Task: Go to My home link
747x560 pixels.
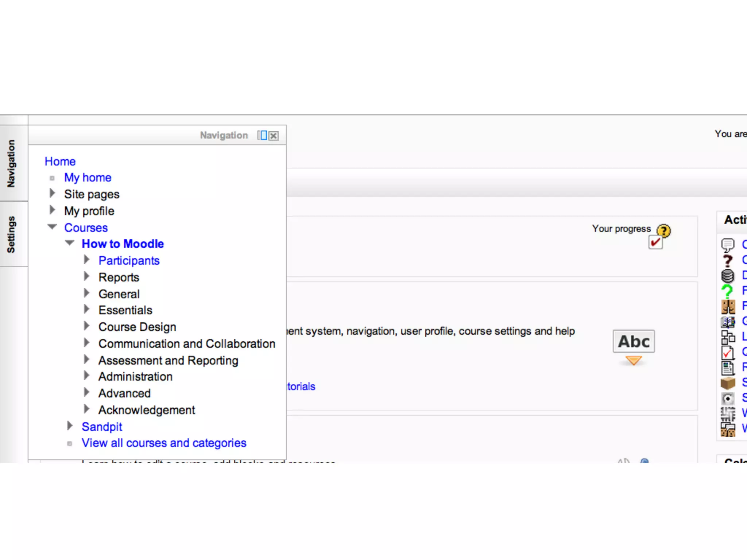Action: pos(88,178)
